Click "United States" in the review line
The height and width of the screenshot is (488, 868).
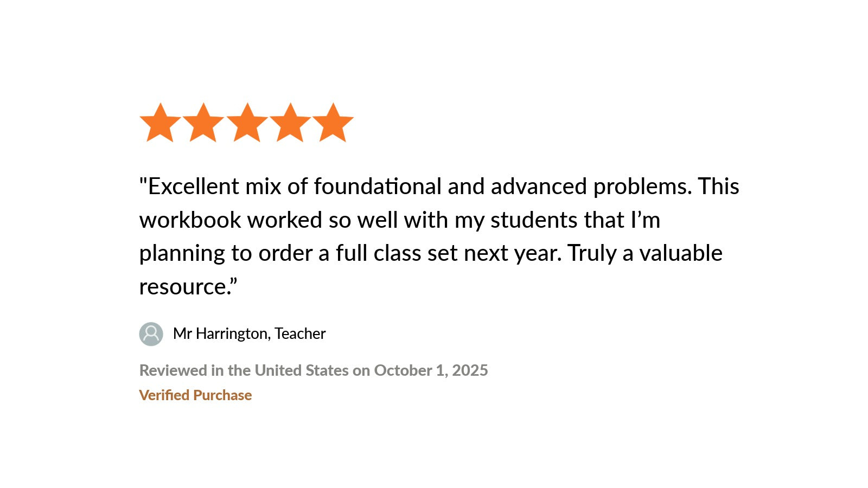click(x=302, y=370)
